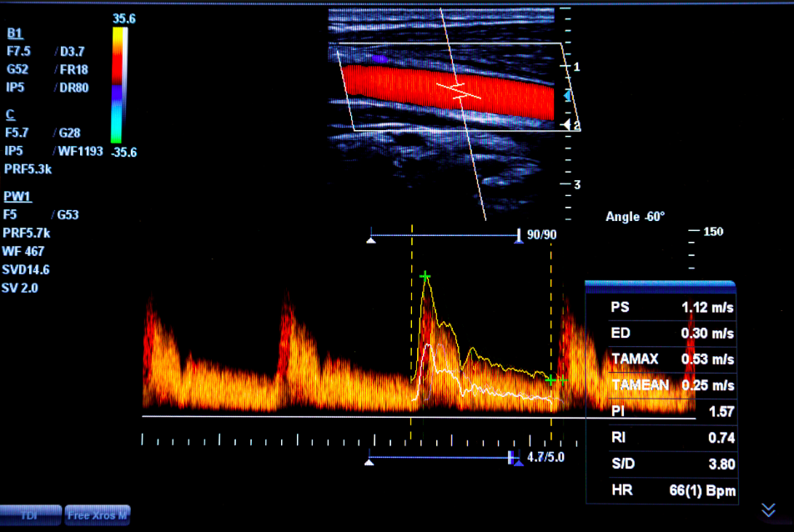794x532 pixels.
Task: Select the PW1 parameter heading
Action: tap(17, 196)
